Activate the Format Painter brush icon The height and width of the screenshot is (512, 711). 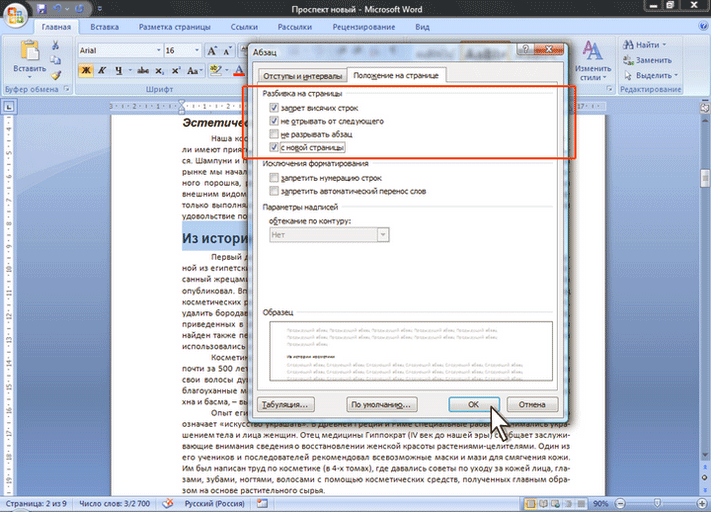coord(56,75)
